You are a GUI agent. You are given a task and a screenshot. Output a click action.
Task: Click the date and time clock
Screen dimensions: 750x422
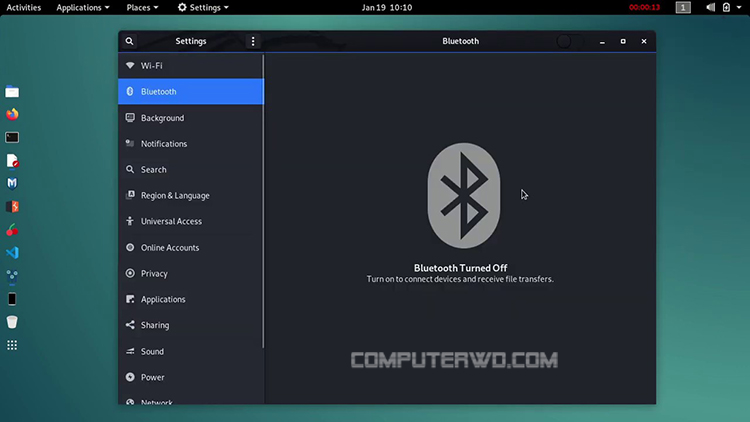pyautogui.click(x=387, y=7)
